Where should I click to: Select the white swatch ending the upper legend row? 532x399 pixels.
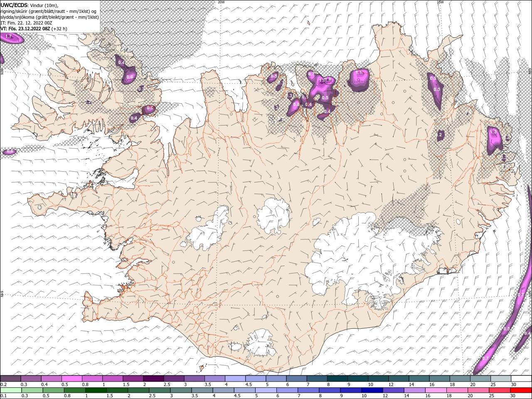click(521, 379)
